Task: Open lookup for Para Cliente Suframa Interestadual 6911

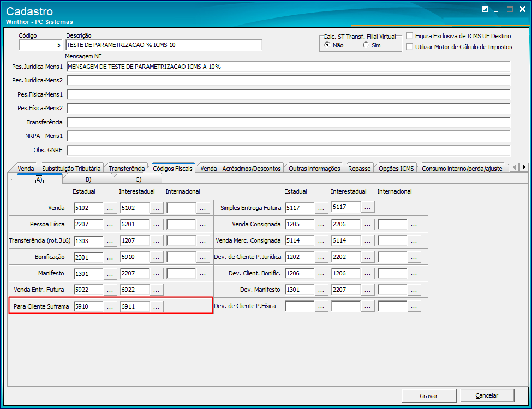Action: (157, 306)
